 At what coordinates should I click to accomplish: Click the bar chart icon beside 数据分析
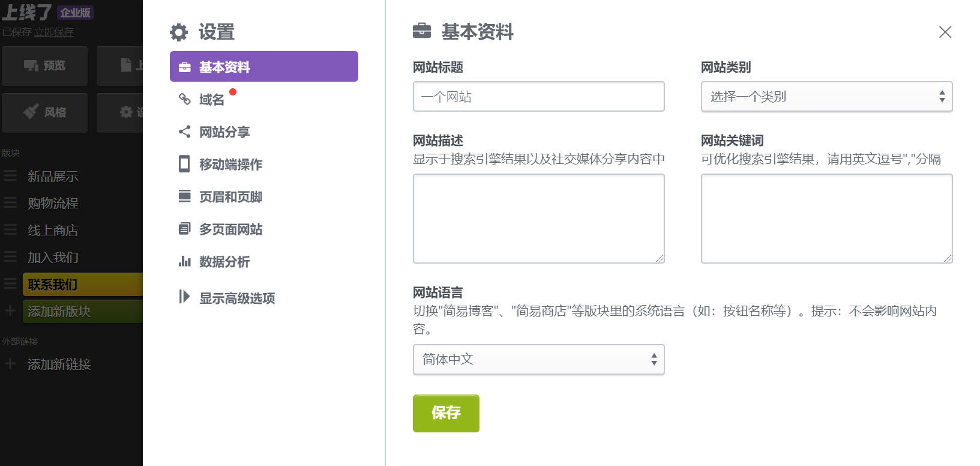(185, 261)
